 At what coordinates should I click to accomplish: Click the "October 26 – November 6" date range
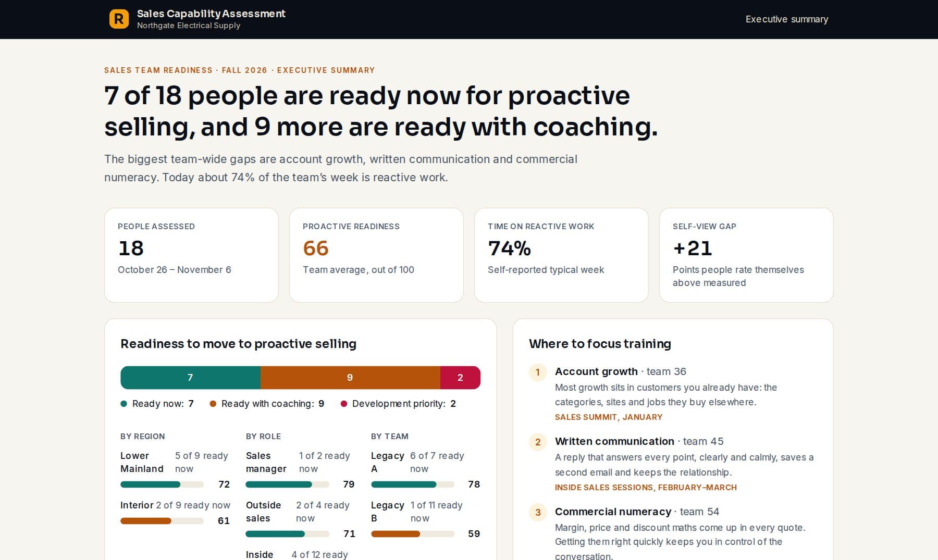(175, 270)
